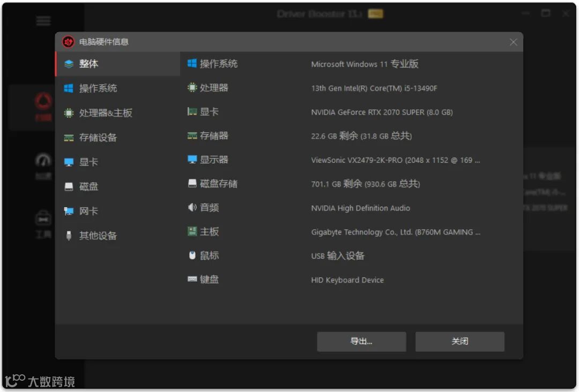Click the 电脑硬件信息 dialog title text

pyautogui.click(x=104, y=42)
